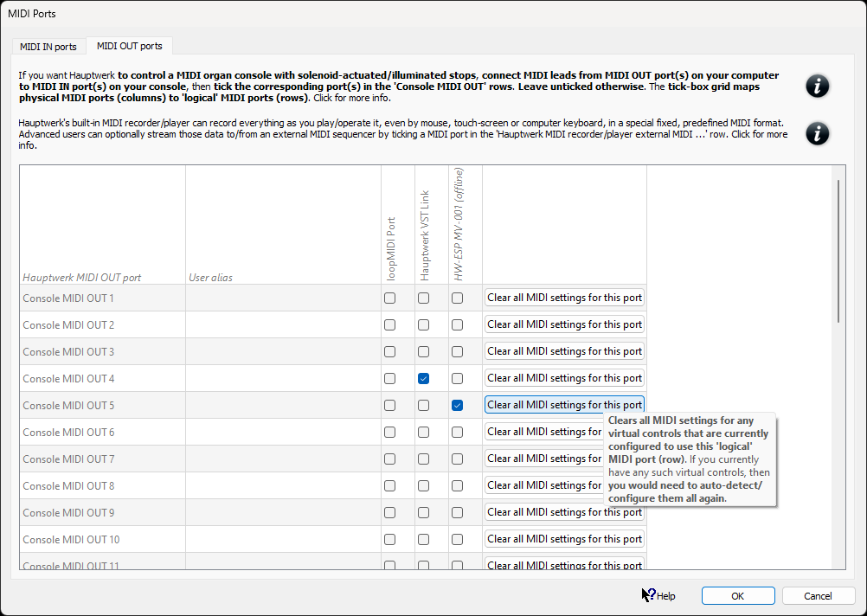The height and width of the screenshot is (616, 867).
Task: Click the vertical scrollbar of the ports grid
Action: click(838, 251)
